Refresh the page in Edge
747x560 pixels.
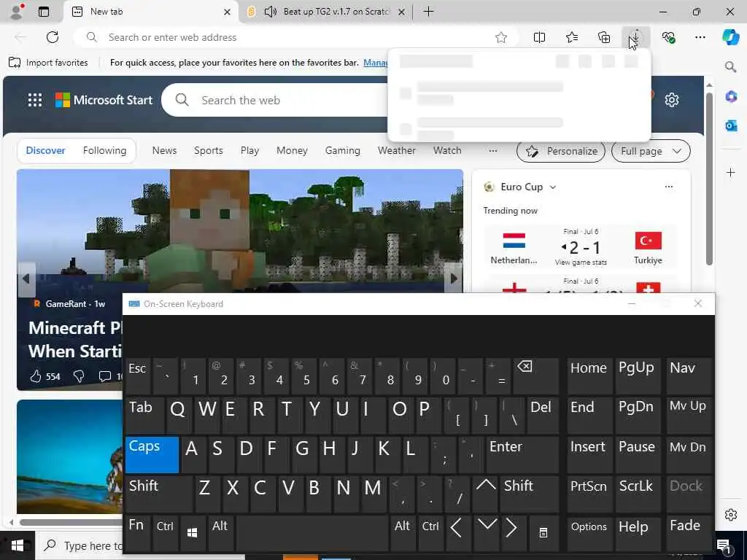pyautogui.click(x=53, y=37)
